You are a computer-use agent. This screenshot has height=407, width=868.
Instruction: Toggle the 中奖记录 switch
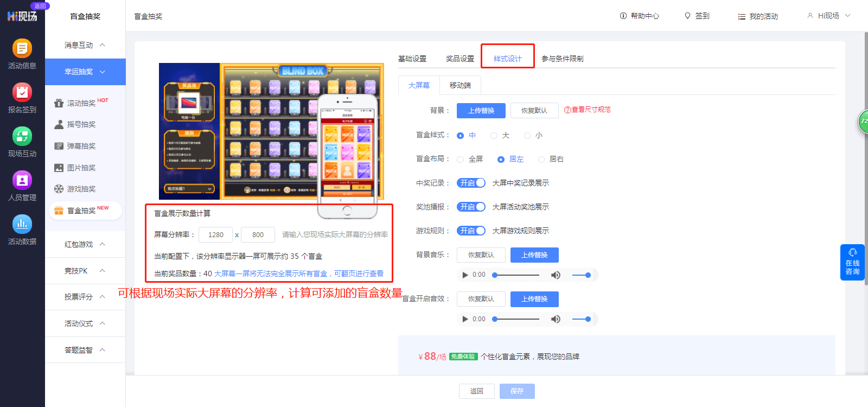[471, 183]
